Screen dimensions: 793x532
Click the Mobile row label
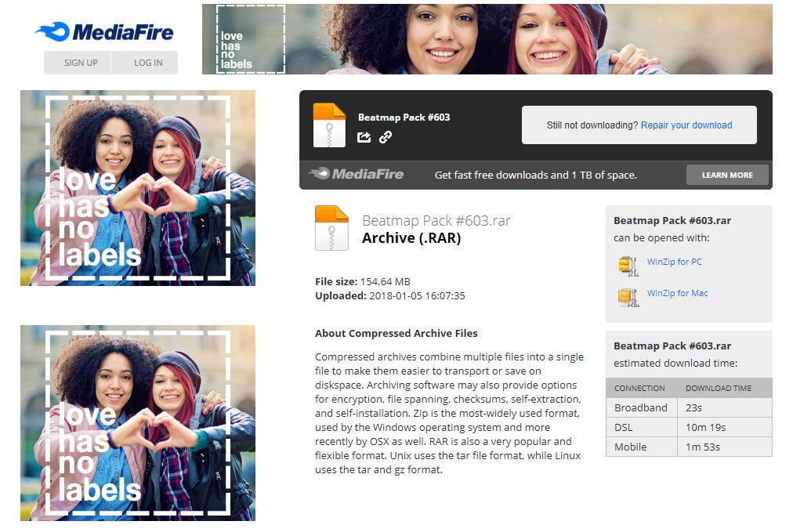630,447
